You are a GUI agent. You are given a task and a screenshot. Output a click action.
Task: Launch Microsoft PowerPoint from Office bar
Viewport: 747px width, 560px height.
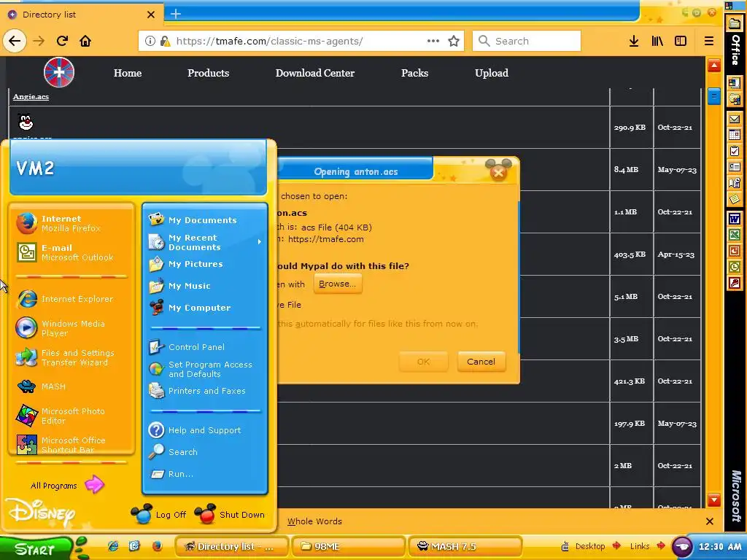[735, 251]
